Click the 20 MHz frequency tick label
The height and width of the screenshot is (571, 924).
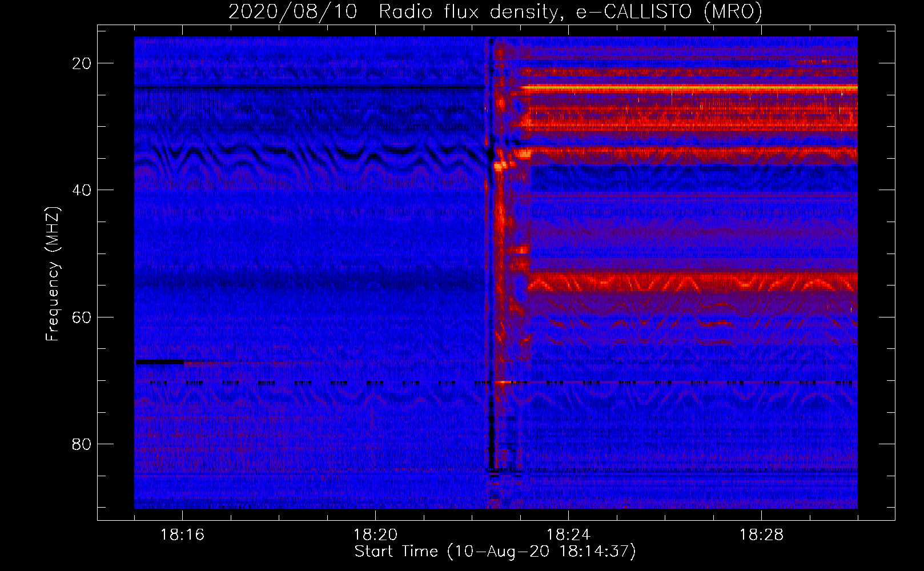82,63
